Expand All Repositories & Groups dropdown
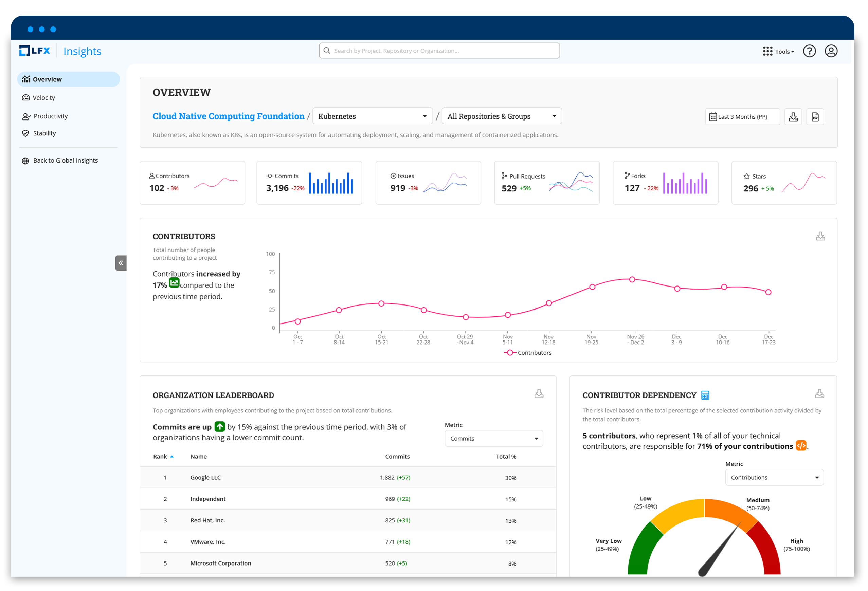Screen dimensions: 868x591 click(501, 116)
